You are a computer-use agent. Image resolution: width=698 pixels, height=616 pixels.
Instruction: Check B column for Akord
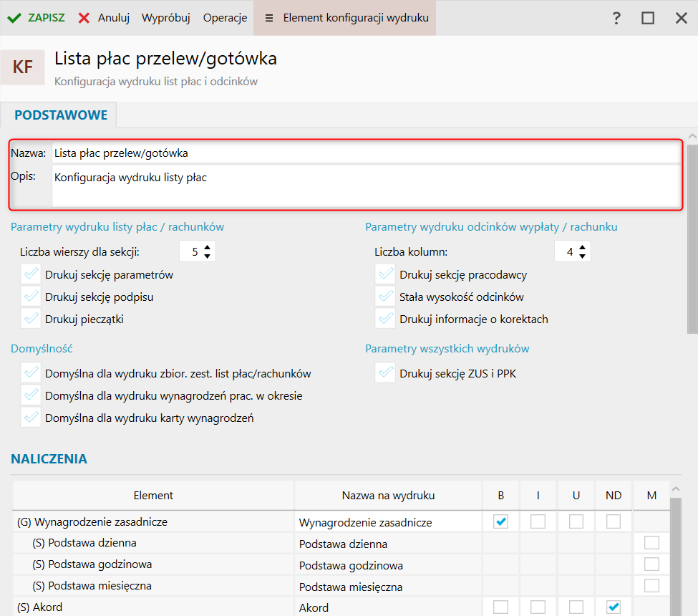click(x=501, y=607)
